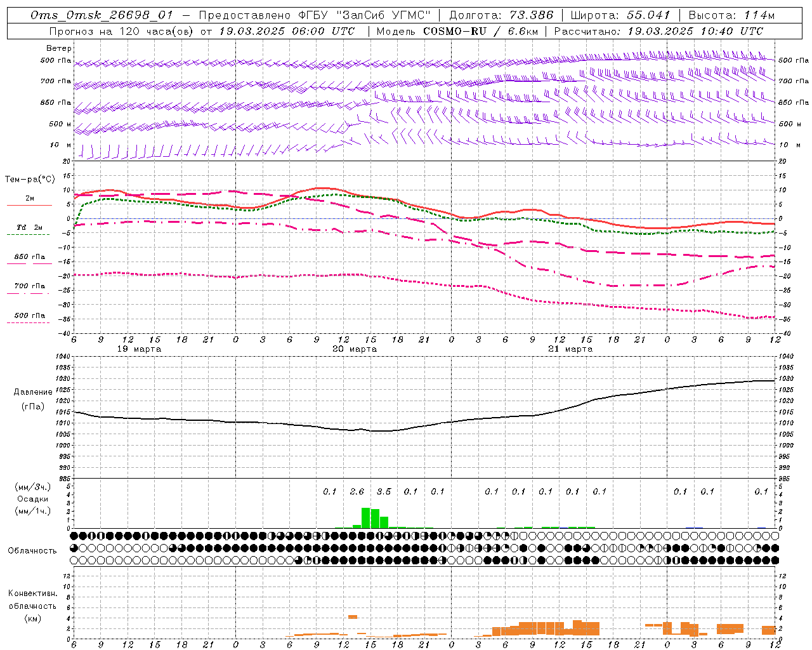Click the Широта: 55.041 latitude value

tap(620, 15)
